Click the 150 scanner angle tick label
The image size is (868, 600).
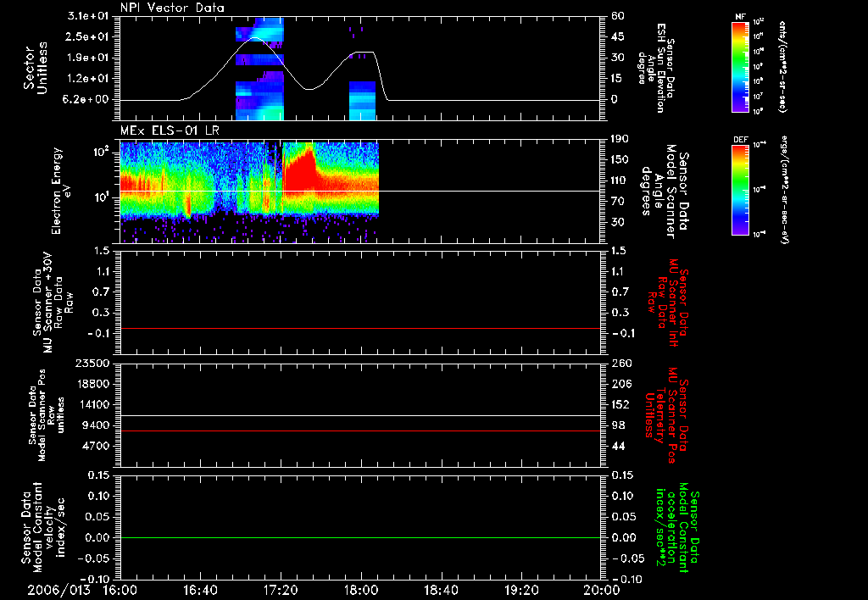pos(620,159)
